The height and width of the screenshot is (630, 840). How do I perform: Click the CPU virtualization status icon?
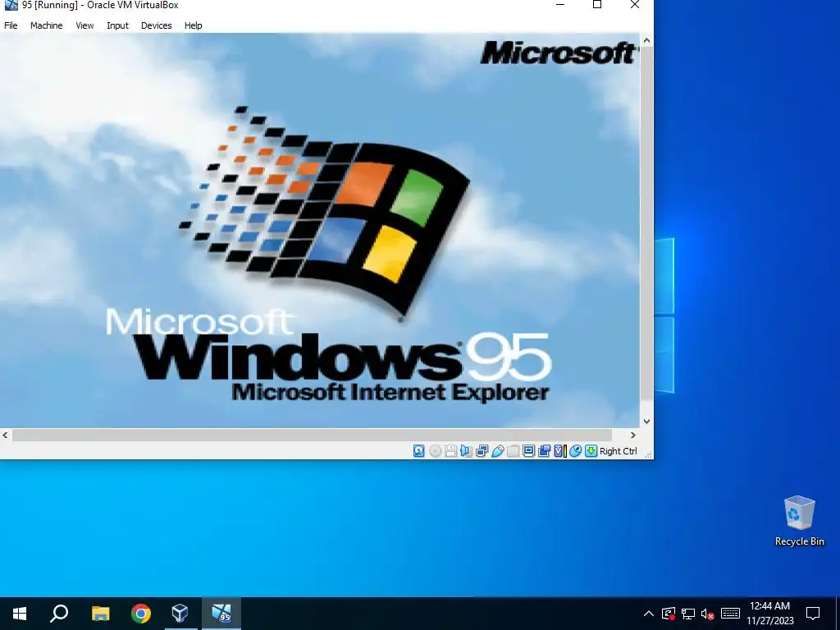pos(559,451)
